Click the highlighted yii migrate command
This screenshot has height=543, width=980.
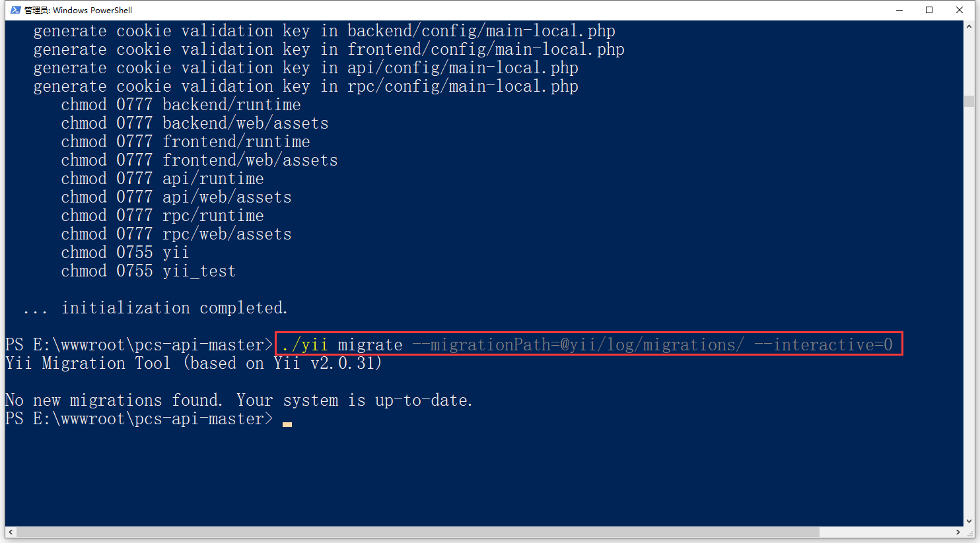coord(587,344)
